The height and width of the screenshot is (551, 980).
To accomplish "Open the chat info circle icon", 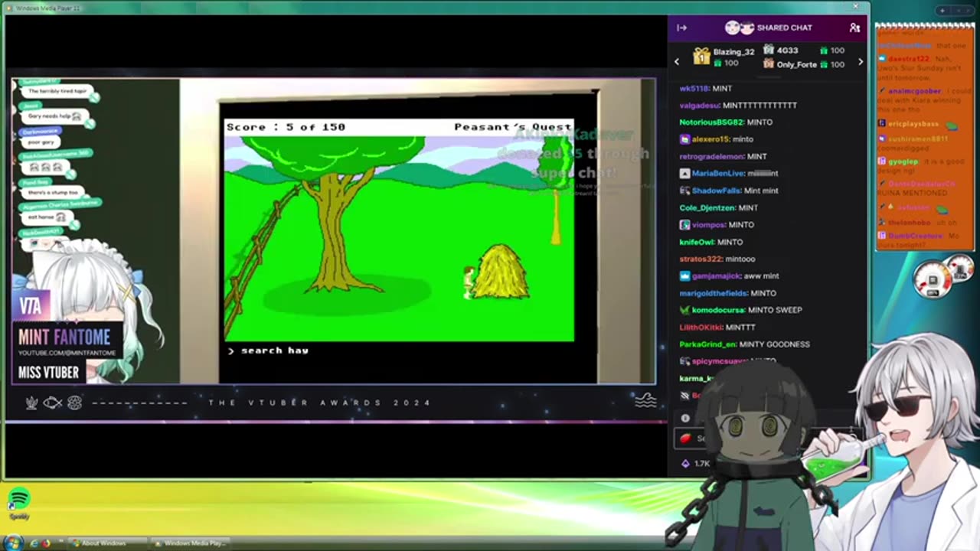I will [x=685, y=419].
